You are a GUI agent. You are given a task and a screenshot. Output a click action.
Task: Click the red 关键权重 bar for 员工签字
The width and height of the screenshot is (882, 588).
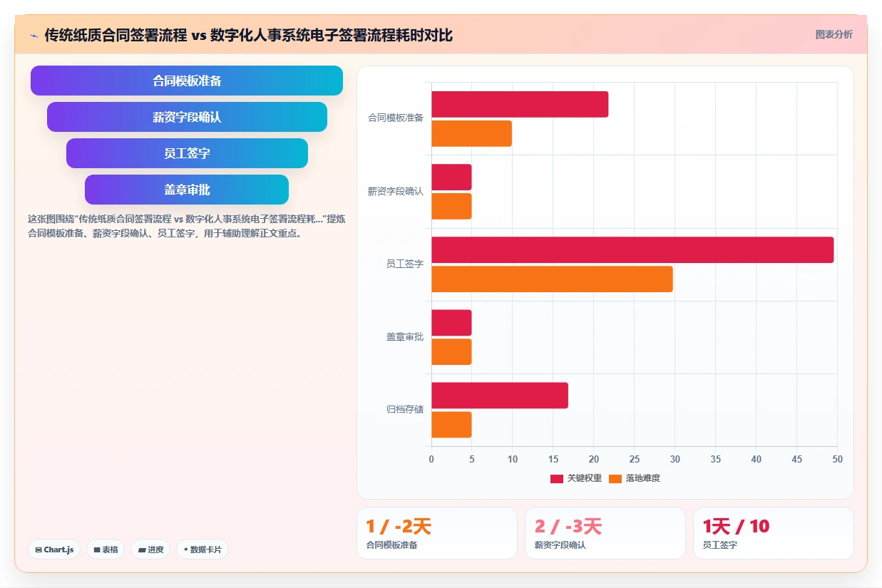pos(632,249)
